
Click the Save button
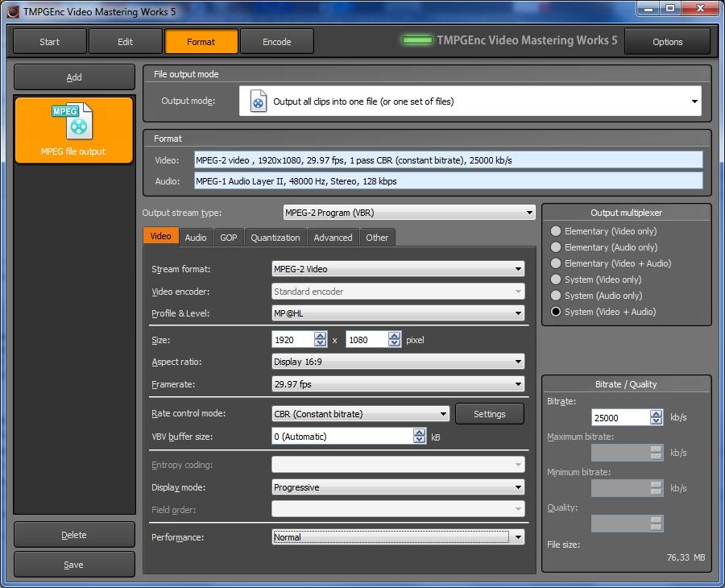(x=74, y=565)
